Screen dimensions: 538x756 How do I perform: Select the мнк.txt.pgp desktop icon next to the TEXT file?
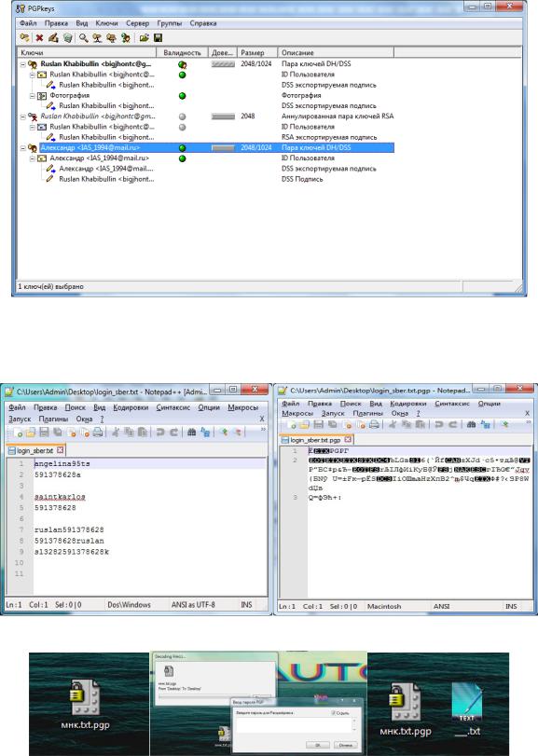[405, 709]
